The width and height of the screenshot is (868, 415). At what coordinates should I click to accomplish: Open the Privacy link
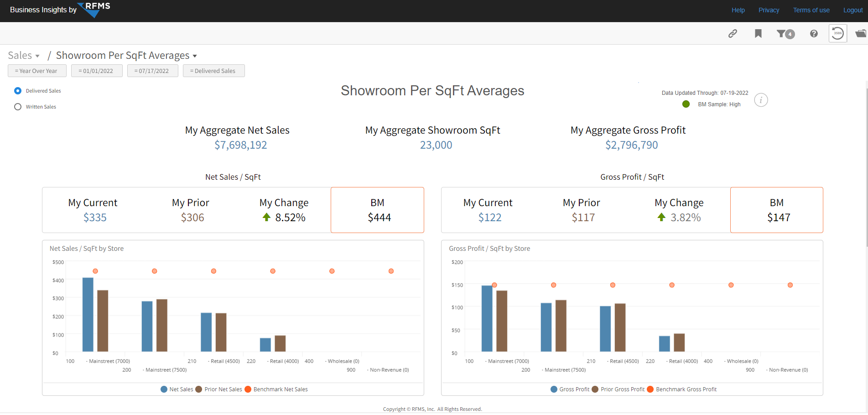[x=769, y=10]
